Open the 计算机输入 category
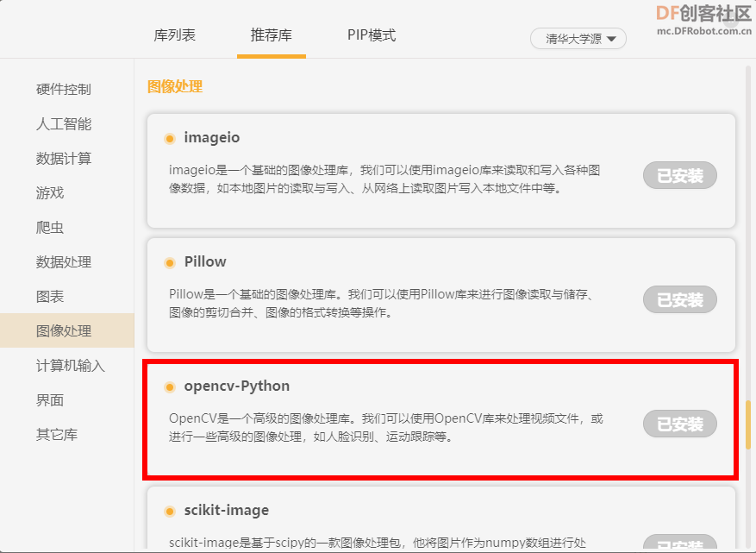This screenshot has width=756, height=553. (x=71, y=365)
